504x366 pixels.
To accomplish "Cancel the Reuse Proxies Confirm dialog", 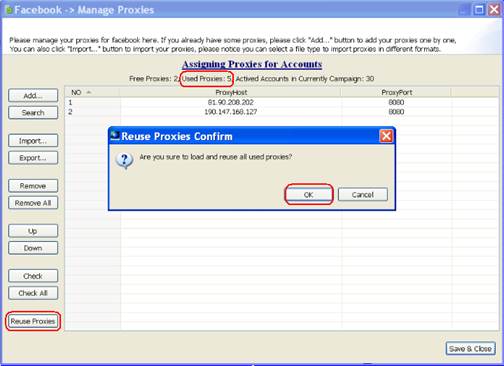I will tap(363, 195).
